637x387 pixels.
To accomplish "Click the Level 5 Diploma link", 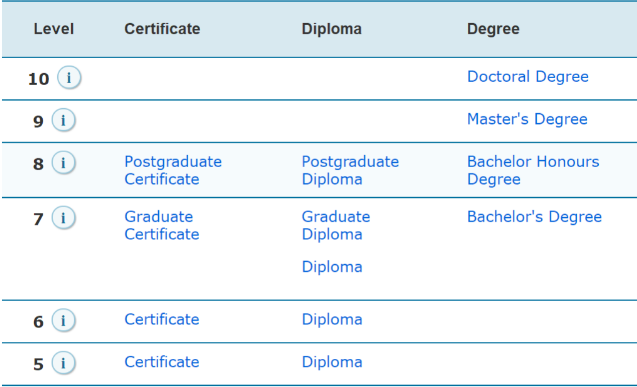I will tap(332, 362).
